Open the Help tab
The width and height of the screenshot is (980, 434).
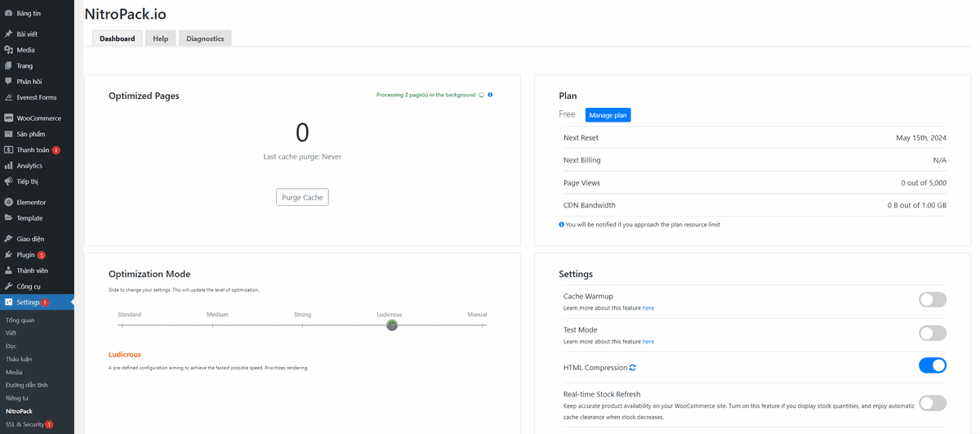click(161, 38)
